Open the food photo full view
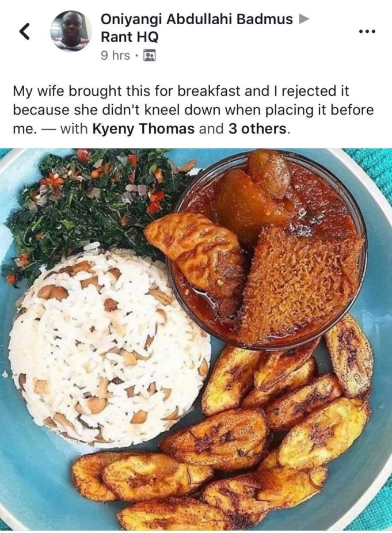 pyautogui.click(x=196, y=340)
